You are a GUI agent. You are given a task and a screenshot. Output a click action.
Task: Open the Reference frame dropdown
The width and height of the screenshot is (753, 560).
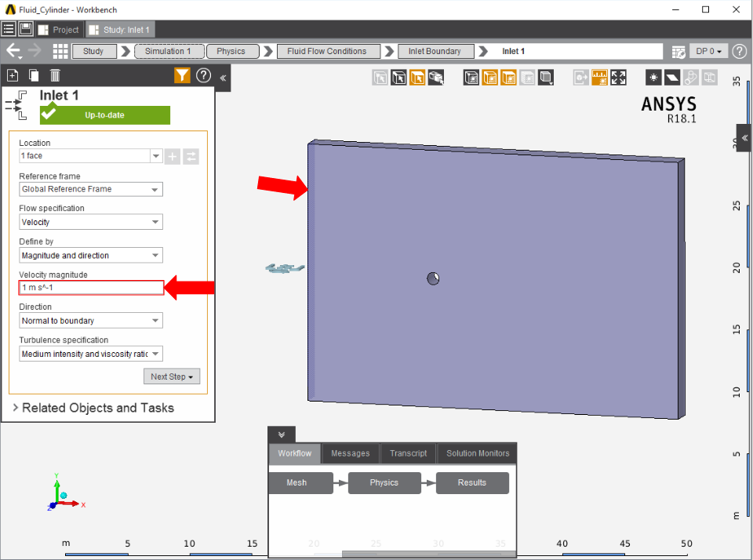pos(91,189)
